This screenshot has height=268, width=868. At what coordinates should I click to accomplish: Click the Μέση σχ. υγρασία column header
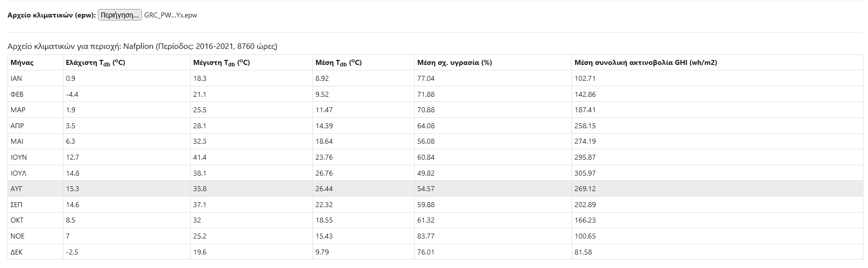(454, 62)
